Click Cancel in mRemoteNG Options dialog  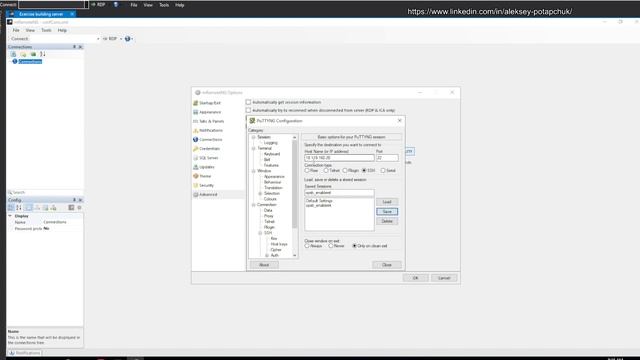click(x=444, y=278)
